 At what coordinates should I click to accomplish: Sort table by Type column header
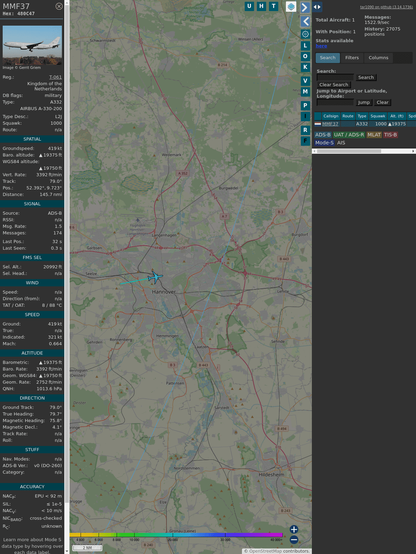tap(362, 116)
